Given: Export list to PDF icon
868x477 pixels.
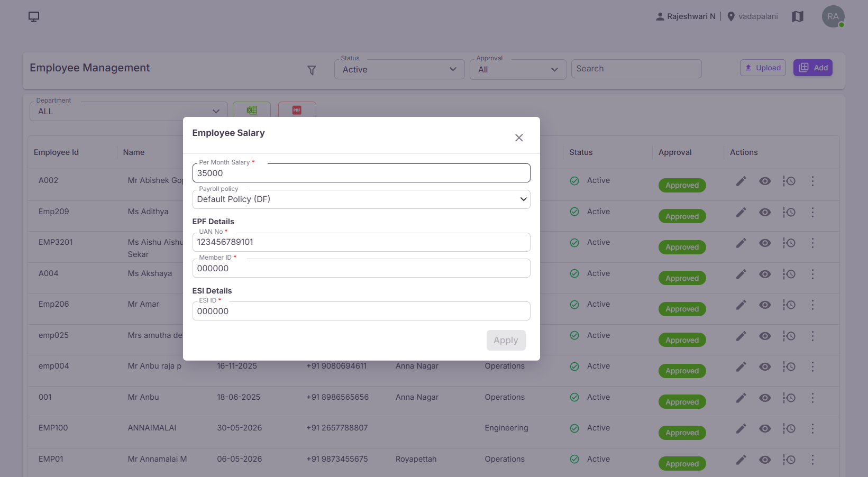Looking at the screenshot, I should click(x=297, y=110).
